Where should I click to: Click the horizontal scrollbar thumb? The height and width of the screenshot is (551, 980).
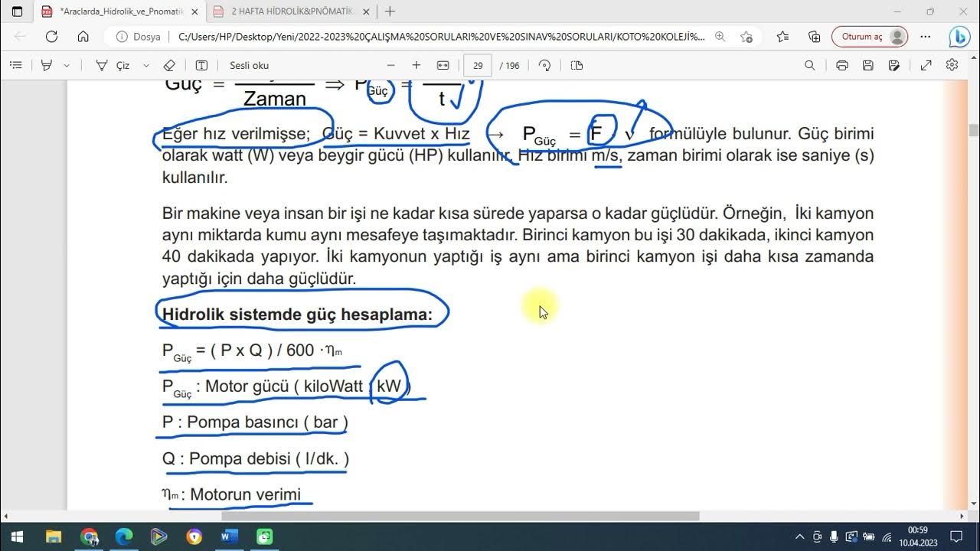(x=460, y=516)
